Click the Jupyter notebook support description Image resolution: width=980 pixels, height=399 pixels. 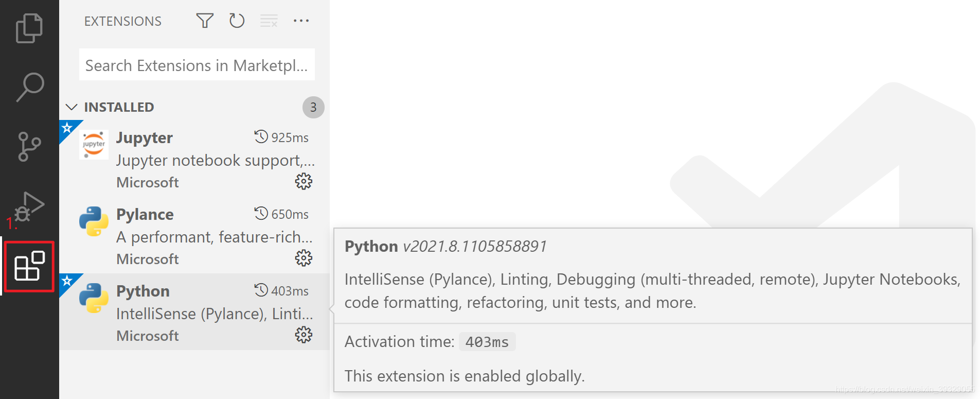[x=216, y=160]
